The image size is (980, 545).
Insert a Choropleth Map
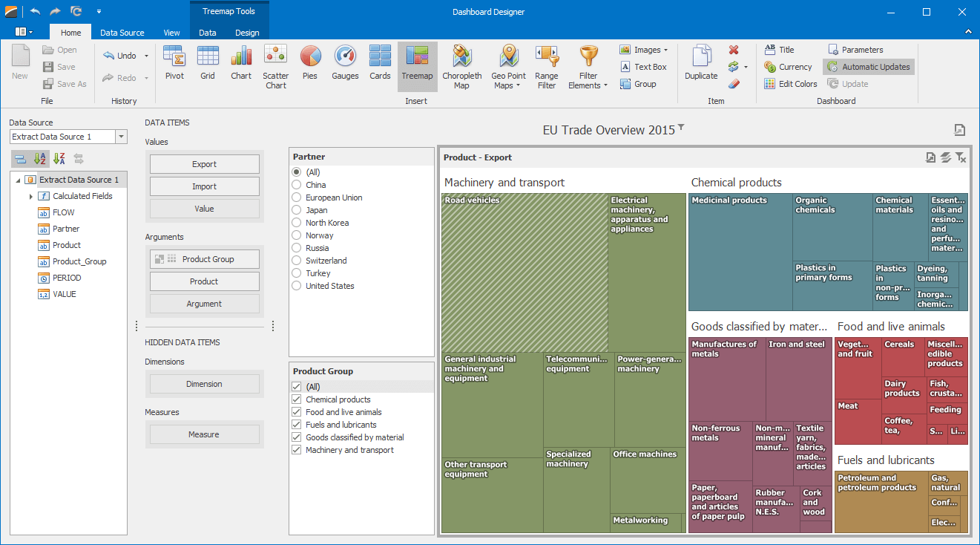point(462,65)
